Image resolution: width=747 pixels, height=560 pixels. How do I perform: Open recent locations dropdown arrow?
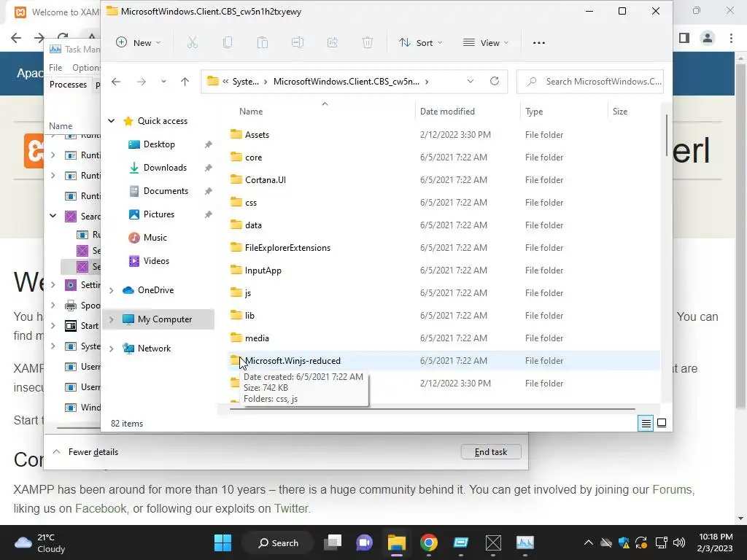pos(163,82)
